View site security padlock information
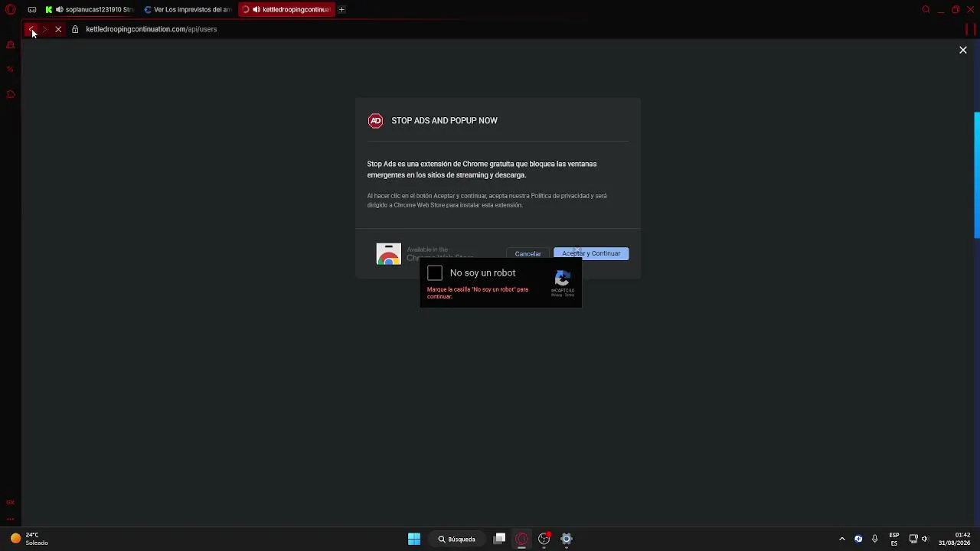Screen dimensions: 980x551 pyautogui.click(x=75, y=29)
